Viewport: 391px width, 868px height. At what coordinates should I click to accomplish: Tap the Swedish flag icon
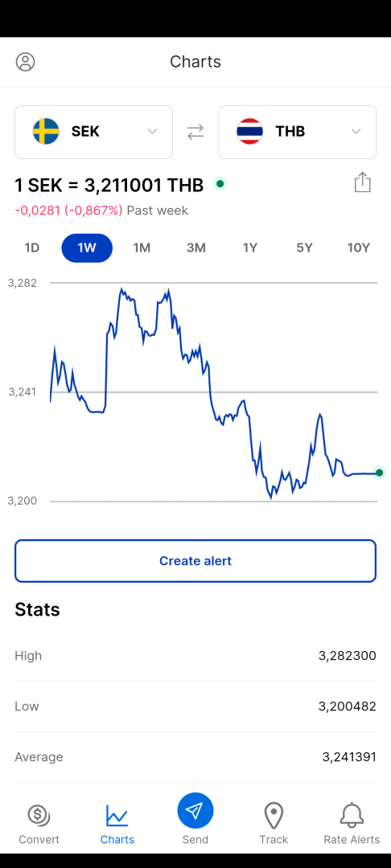tap(46, 131)
